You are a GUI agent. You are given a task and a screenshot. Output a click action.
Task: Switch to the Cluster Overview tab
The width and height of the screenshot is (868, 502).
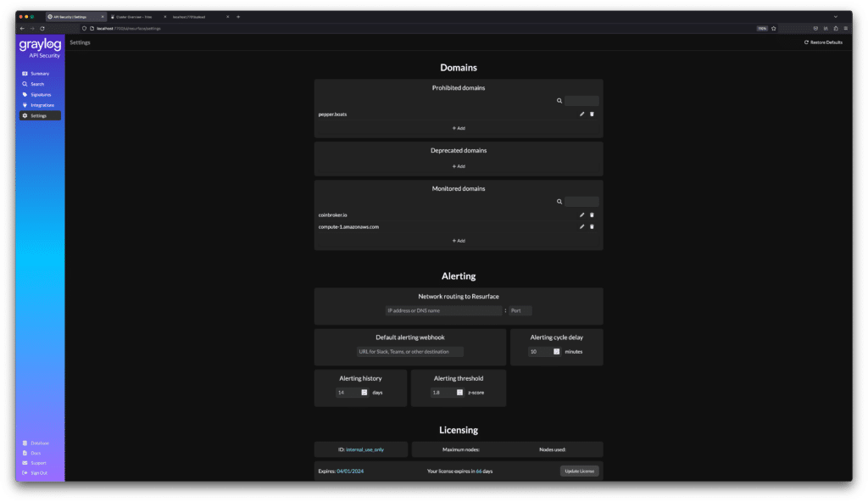(x=136, y=17)
